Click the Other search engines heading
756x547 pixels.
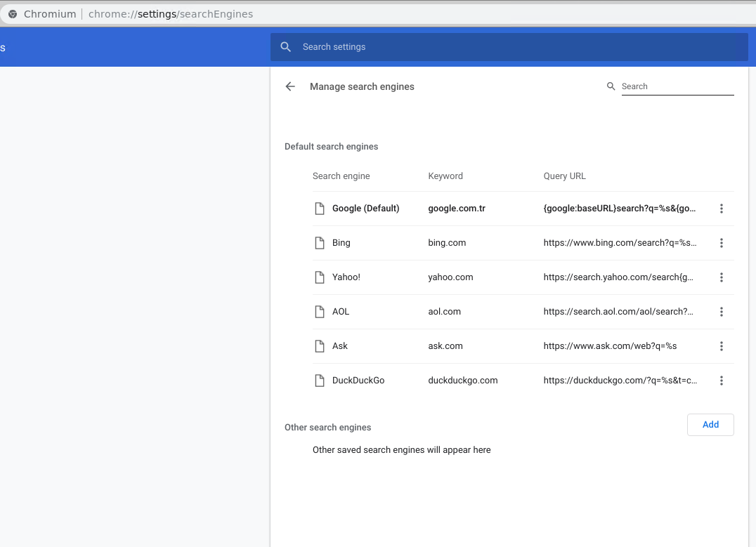click(327, 428)
